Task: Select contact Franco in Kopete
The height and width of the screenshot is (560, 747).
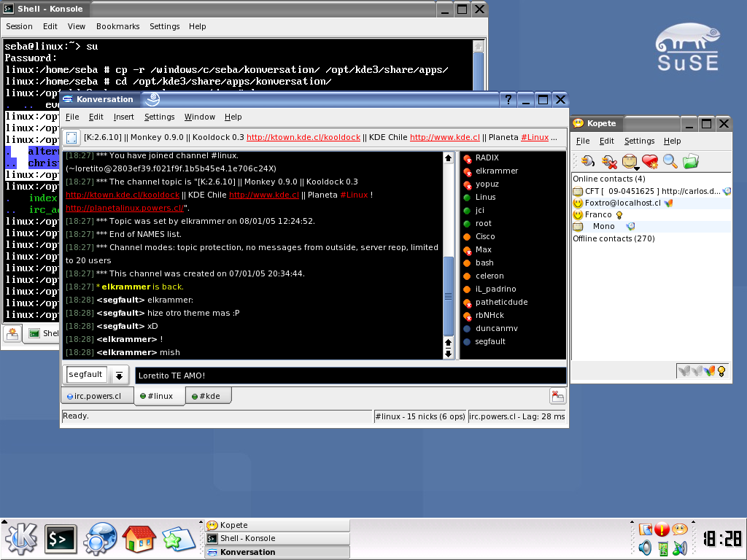Action: tap(651, 215)
